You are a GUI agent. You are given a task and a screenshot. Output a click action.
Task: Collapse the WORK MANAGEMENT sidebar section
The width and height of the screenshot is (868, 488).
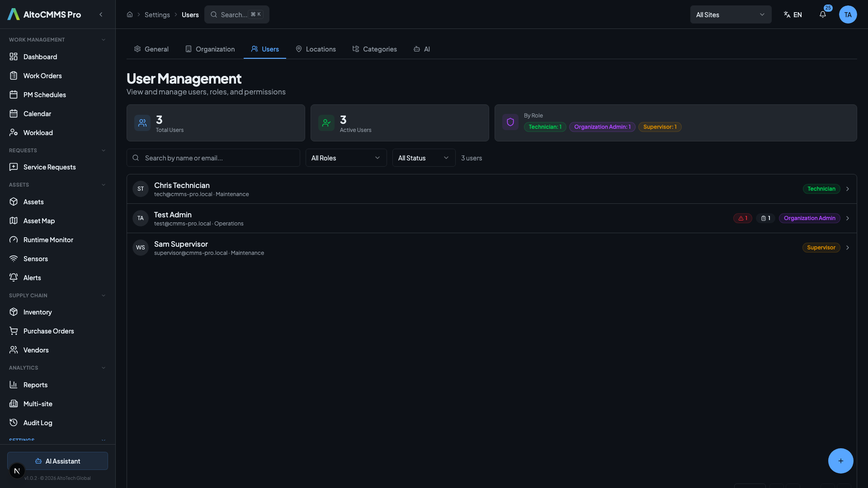pos(104,39)
